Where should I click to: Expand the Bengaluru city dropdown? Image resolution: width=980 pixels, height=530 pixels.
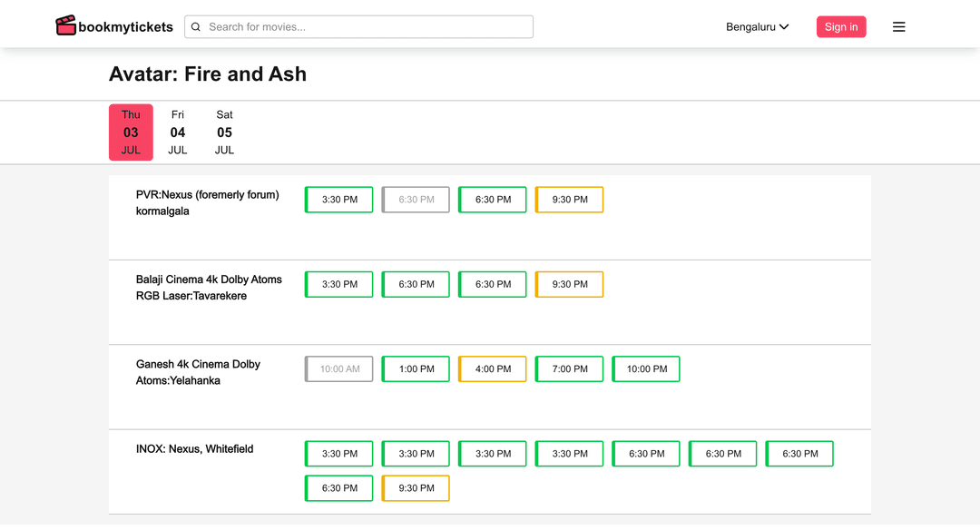[x=757, y=27]
